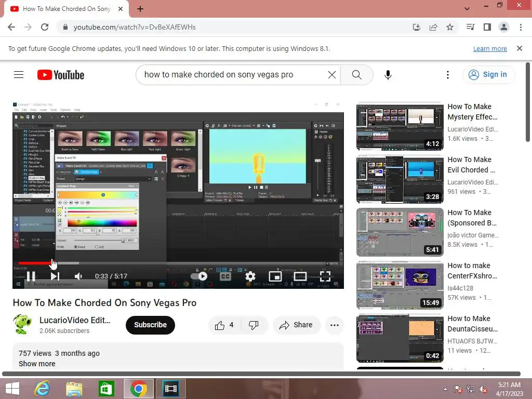
Task: Clear the search query text
Action: pos(332,75)
